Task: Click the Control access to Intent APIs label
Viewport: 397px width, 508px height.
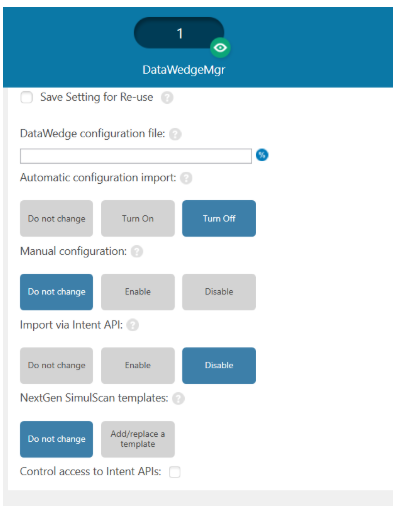Action: pos(90,471)
